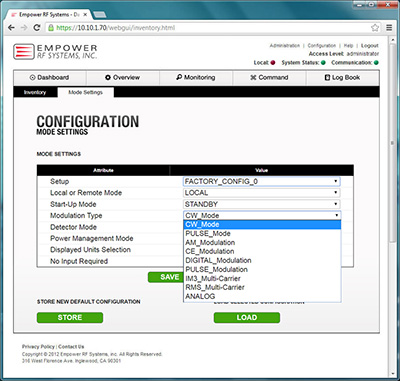Reload page with refresh icon
The height and width of the screenshot is (381, 400).
pos(37,28)
